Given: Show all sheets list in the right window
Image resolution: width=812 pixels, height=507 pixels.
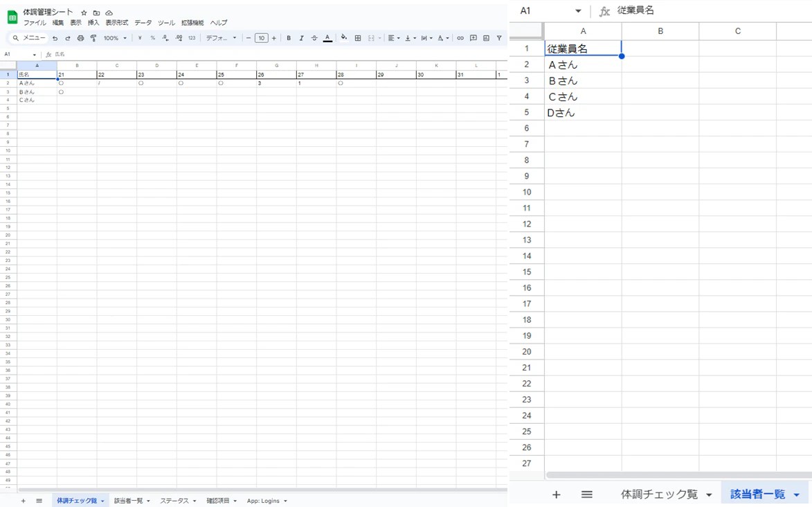Looking at the screenshot, I should [x=587, y=495].
